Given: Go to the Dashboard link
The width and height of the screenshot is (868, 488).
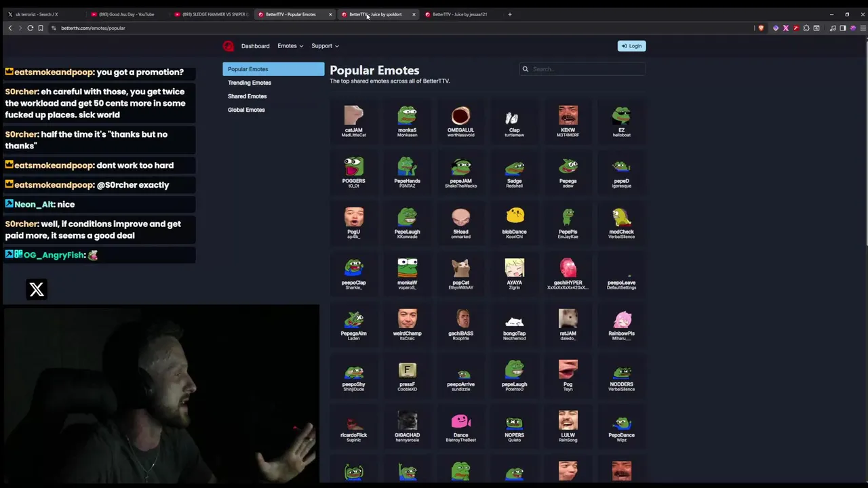Looking at the screenshot, I should 255,46.
